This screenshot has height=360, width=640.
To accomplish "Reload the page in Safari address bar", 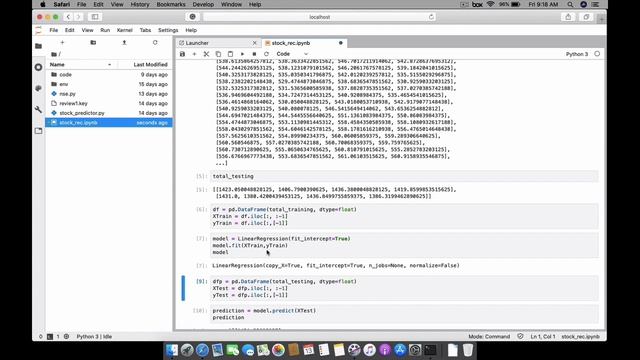I will coord(431,17).
